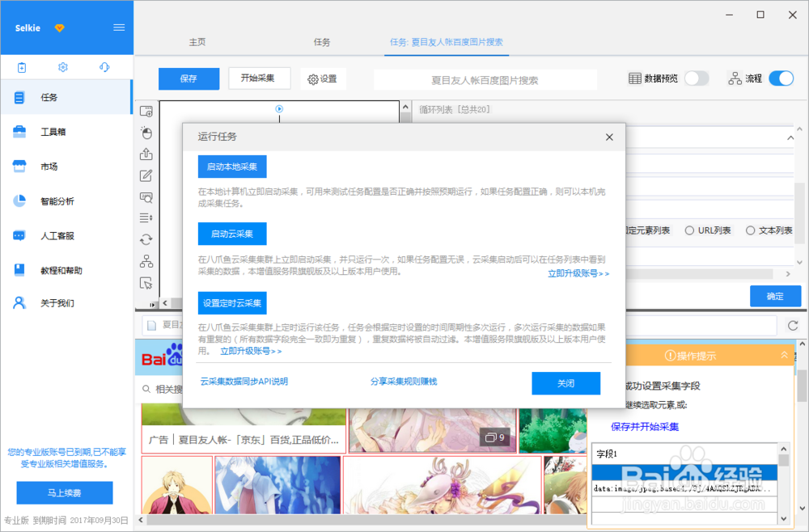Image resolution: width=809 pixels, height=532 pixels.
Task: Select the 文本列表 radio button
Action: [x=750, y=230]
